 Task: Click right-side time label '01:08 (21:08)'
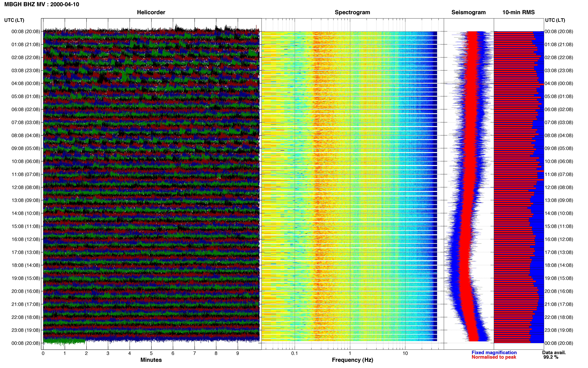coord(559,45)
